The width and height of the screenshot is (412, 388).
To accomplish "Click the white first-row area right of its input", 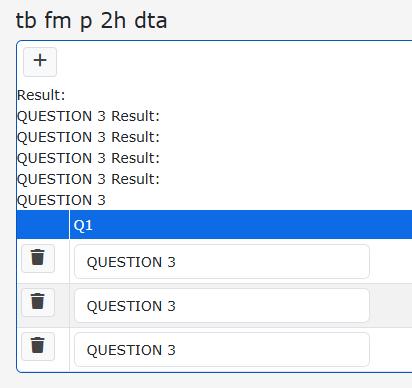I will click(x=391, y=262).
